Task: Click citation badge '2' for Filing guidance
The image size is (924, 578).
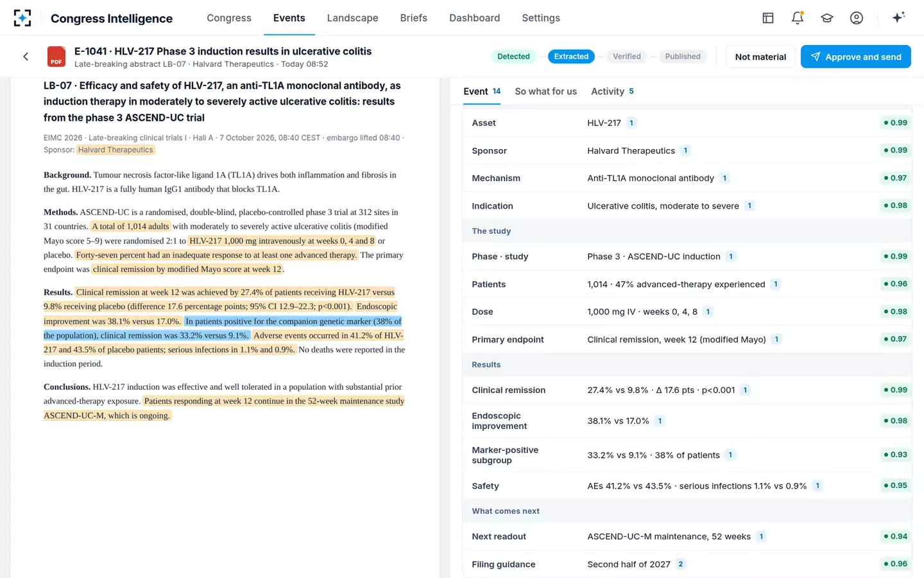Action: (x=681, y=564)
